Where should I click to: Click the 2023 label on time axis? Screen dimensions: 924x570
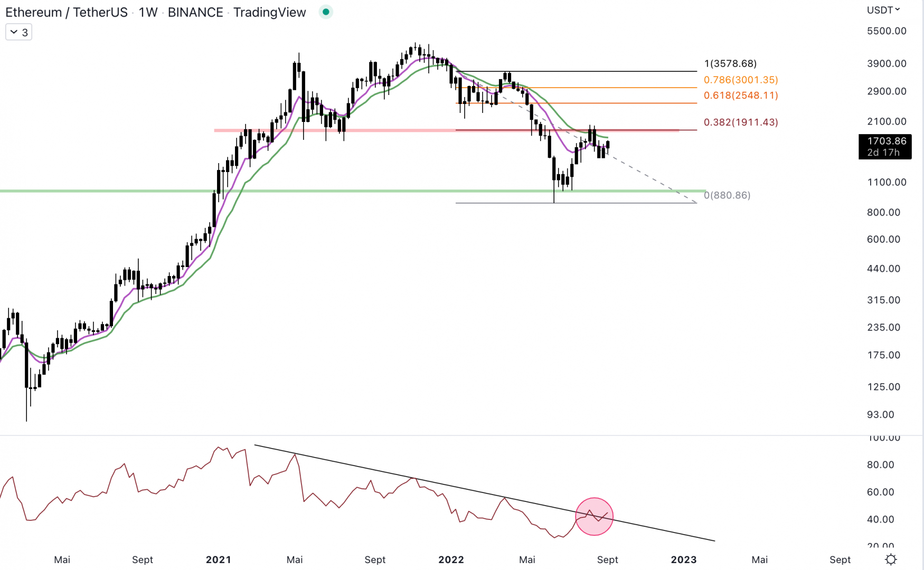(684, 559)
